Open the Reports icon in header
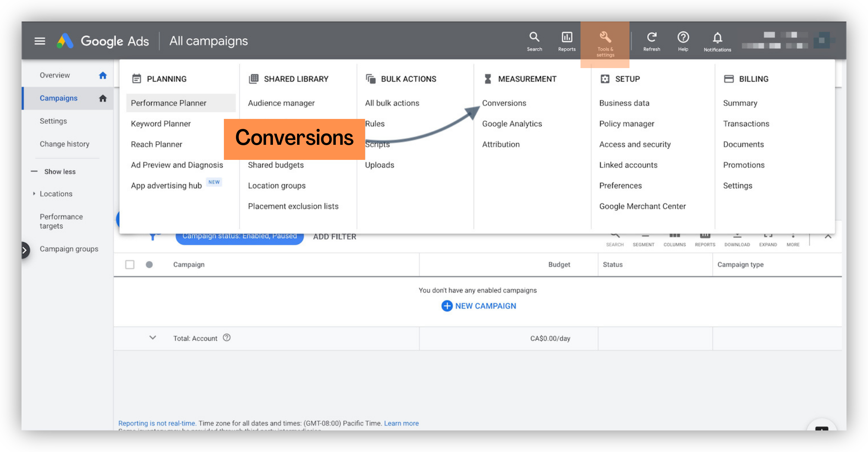Screen dimensions: 868x452 point(567,41)
